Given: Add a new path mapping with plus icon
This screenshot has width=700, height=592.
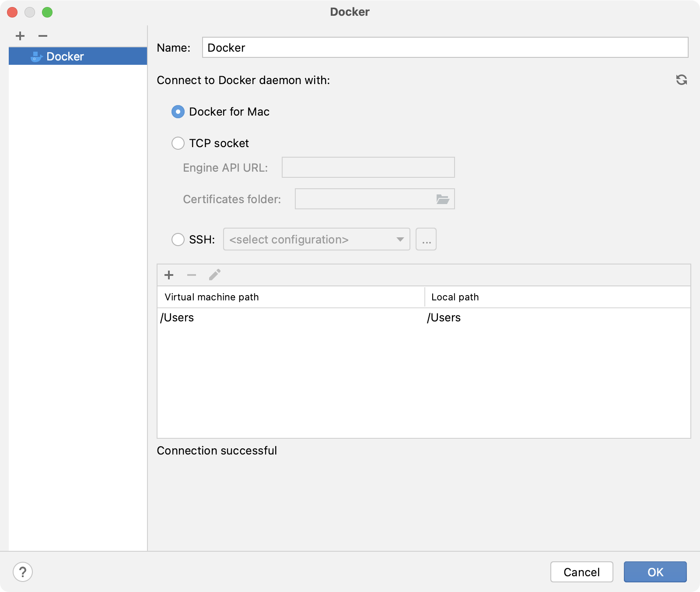Looking at the screenshot, I should pyautogui.click(x=169, y=275).
